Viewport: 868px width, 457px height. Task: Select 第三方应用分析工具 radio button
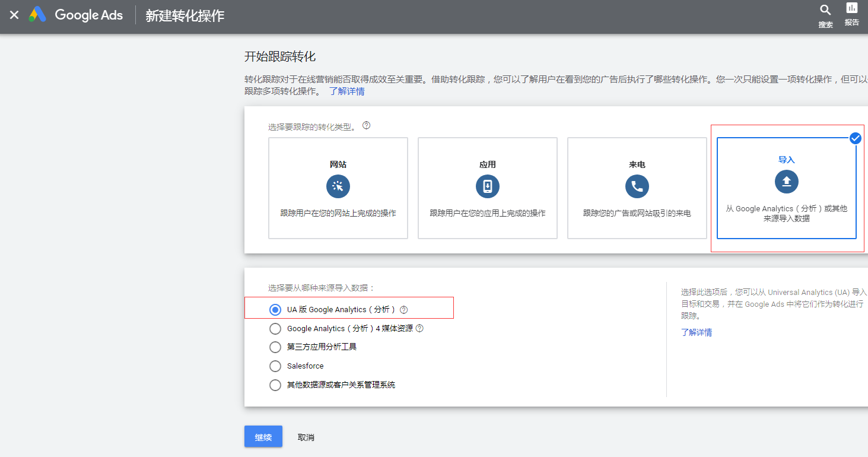[275, 347]
